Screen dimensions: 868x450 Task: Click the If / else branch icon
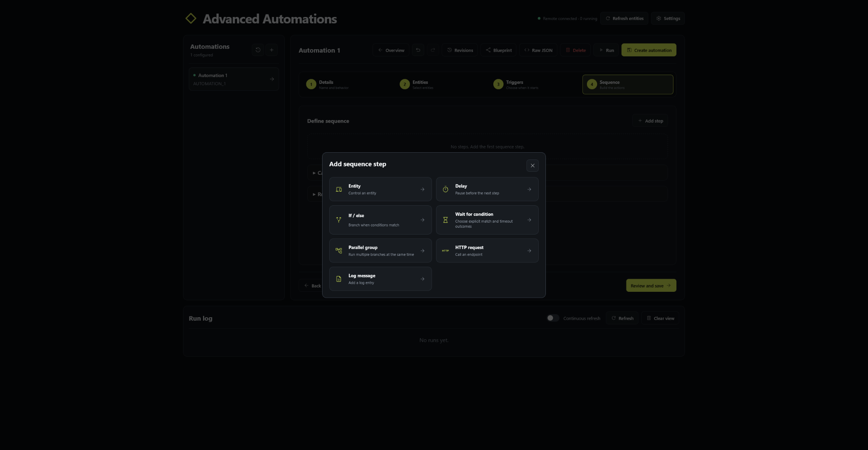(339, 220)
